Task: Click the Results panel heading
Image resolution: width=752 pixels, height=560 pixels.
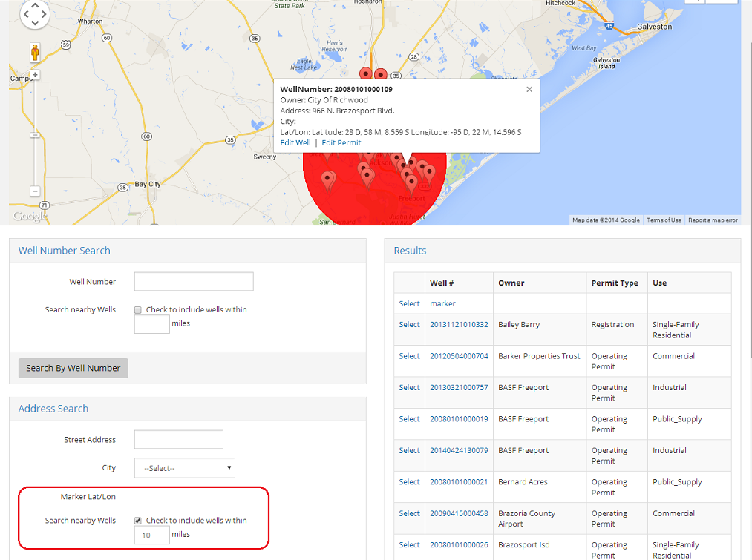Action: 410,251
